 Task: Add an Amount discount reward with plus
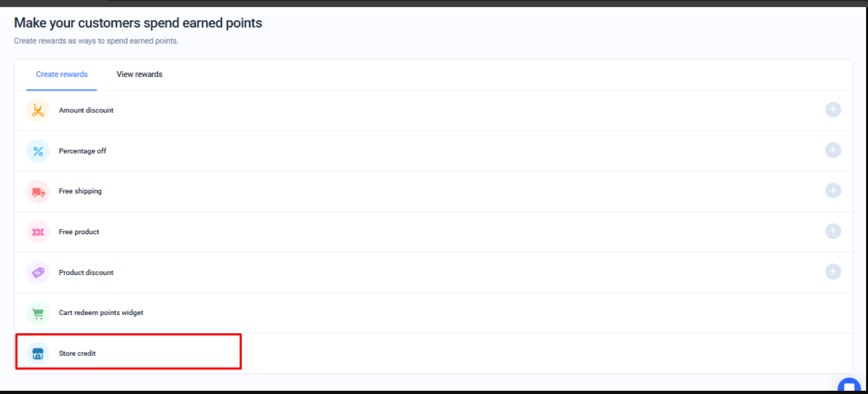point(833,110)
